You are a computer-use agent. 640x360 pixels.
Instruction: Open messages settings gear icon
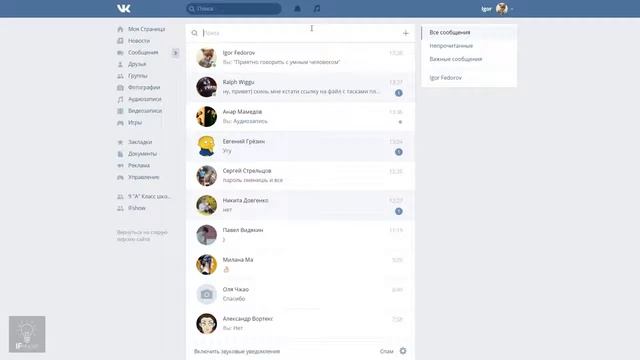403,351
